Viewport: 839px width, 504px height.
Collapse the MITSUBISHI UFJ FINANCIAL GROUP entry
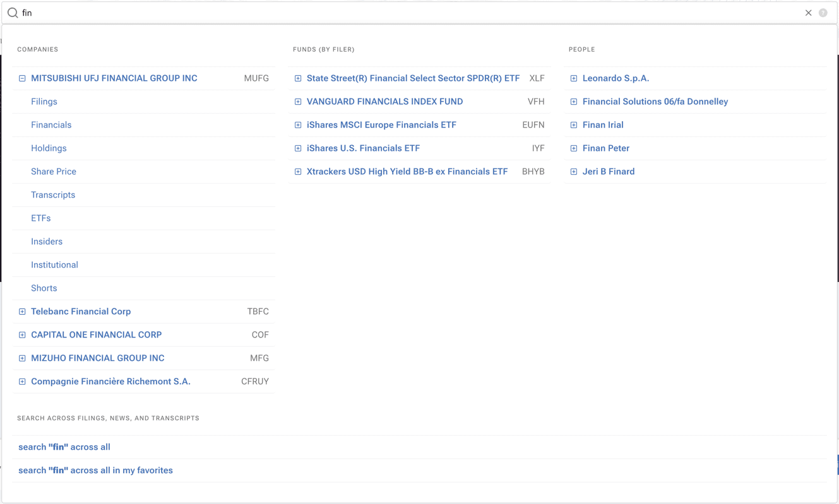point(22,78)
